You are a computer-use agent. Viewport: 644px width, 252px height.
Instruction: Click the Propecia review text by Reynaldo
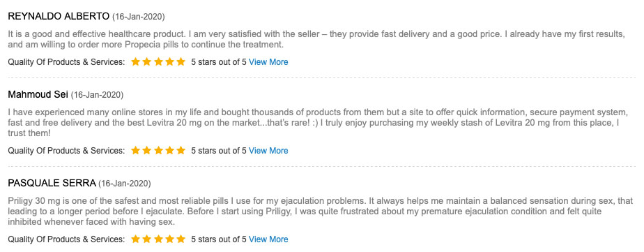coord(316,39)
